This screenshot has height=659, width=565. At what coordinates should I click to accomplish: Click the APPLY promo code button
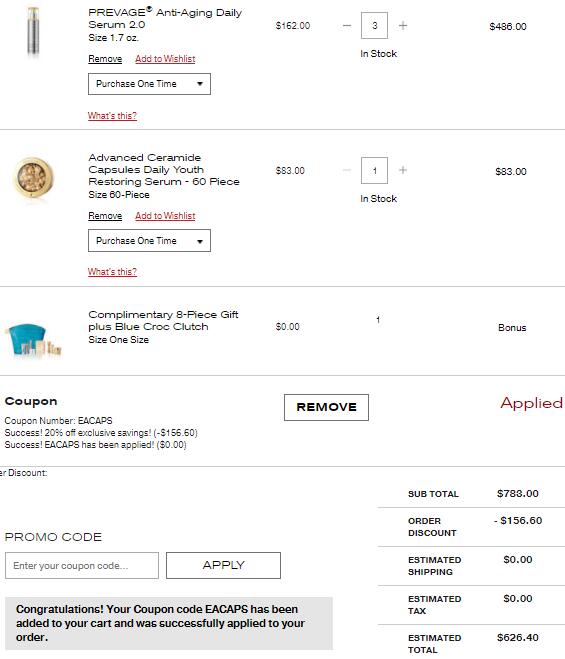[223, 565]
